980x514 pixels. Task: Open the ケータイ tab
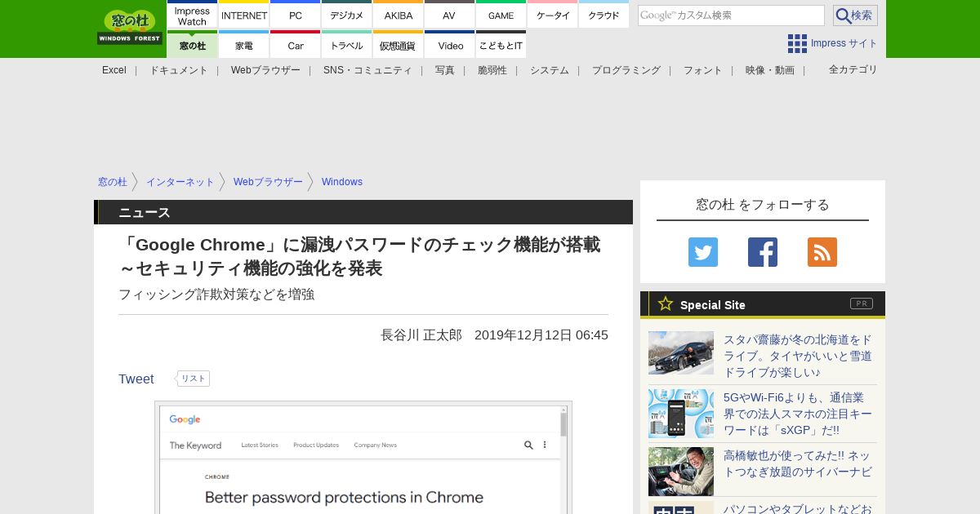(x=553, y=16)
